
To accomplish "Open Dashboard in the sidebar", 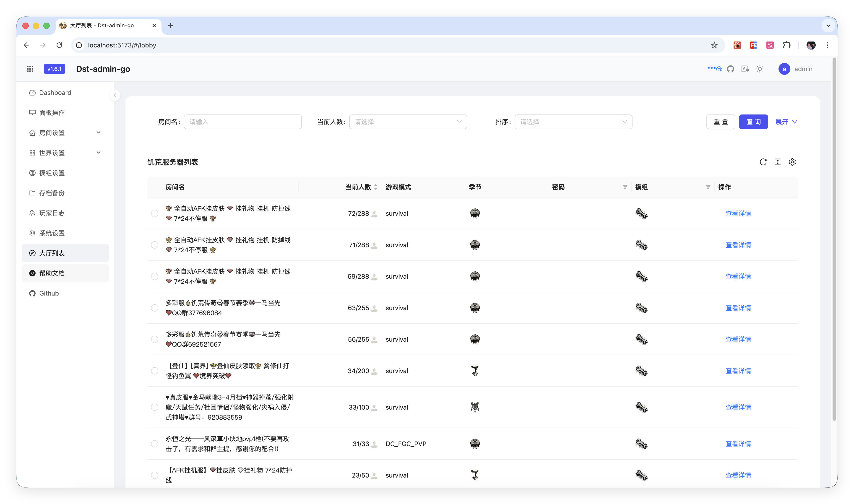I will pos(65,93).
